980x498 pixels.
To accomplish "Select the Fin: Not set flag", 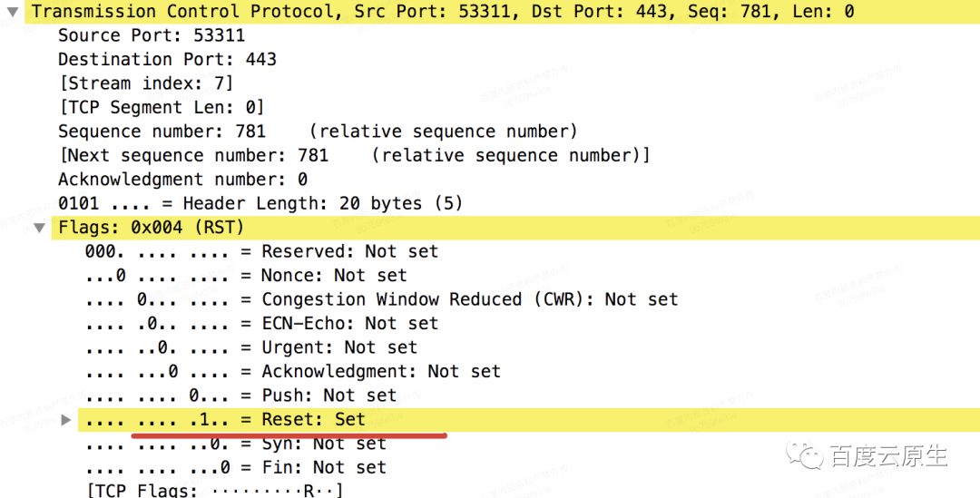I will [235, 467].
